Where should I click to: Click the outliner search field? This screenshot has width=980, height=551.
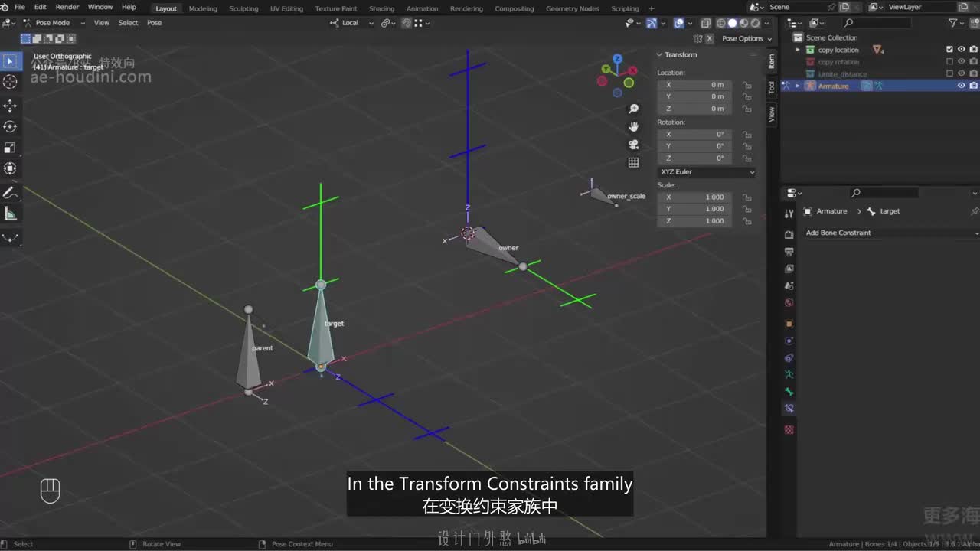point(875,23)
